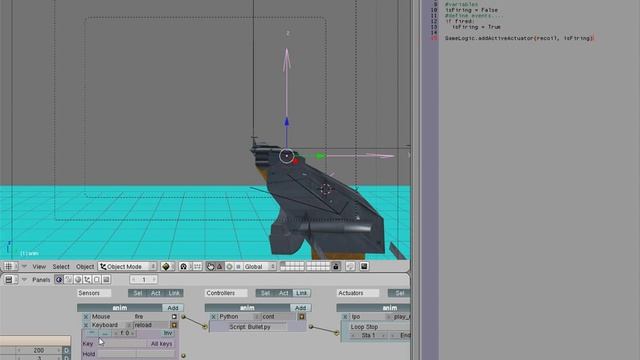Switch to the Shading panel sphere icon
The width and height of the screenshot is (640, 360).
pos(78,280)
